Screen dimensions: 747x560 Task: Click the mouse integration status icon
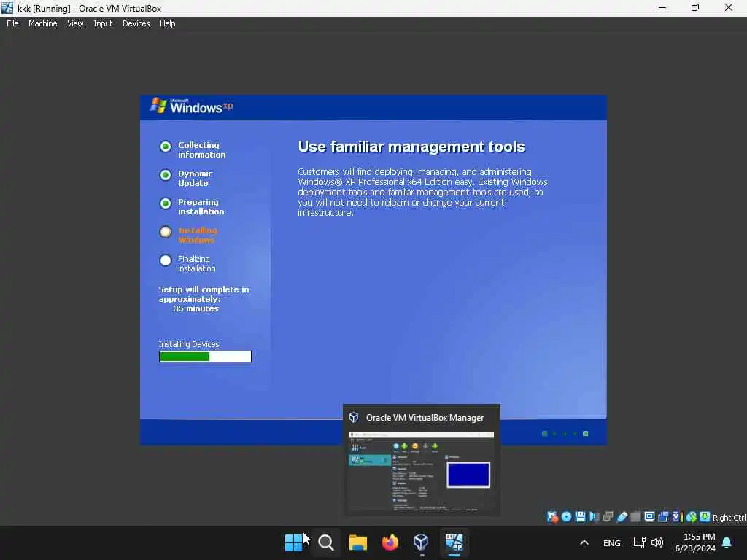[692, 517]
